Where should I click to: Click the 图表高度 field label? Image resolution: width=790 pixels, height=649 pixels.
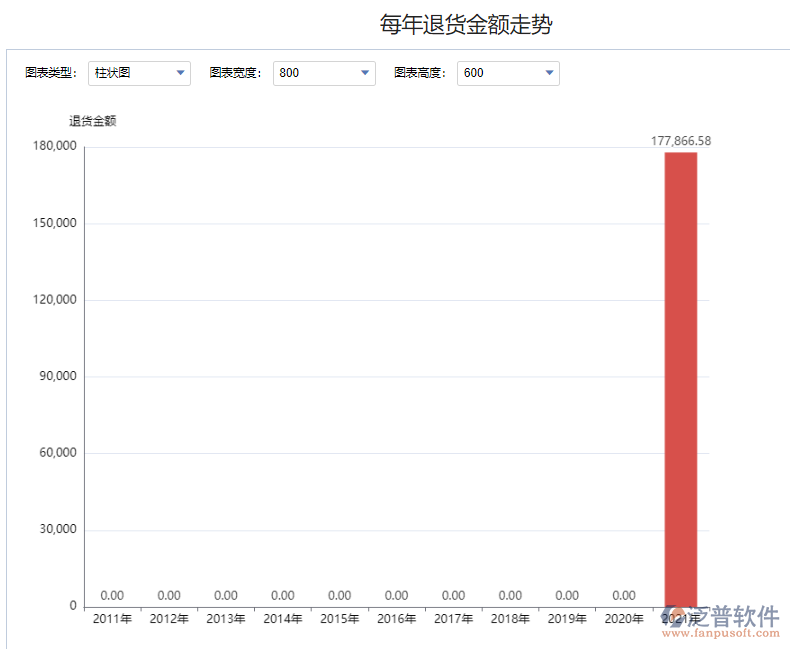[420, 74]
